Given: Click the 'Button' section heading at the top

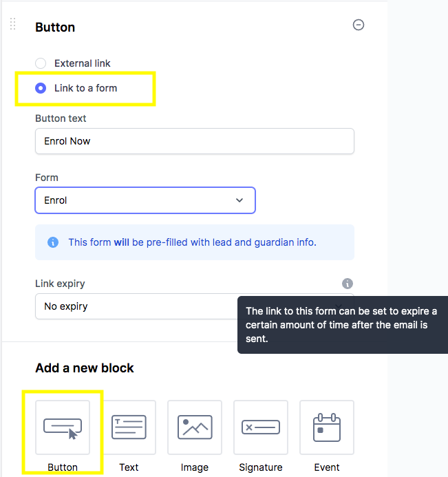Looking at the screenshot, I should coord(55,28).
